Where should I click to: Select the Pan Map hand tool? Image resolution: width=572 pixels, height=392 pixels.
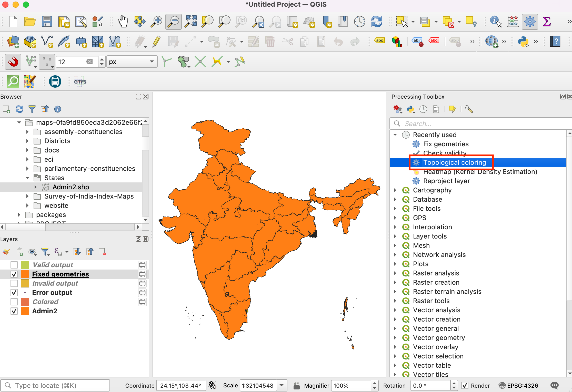click(x=123, y=22)
